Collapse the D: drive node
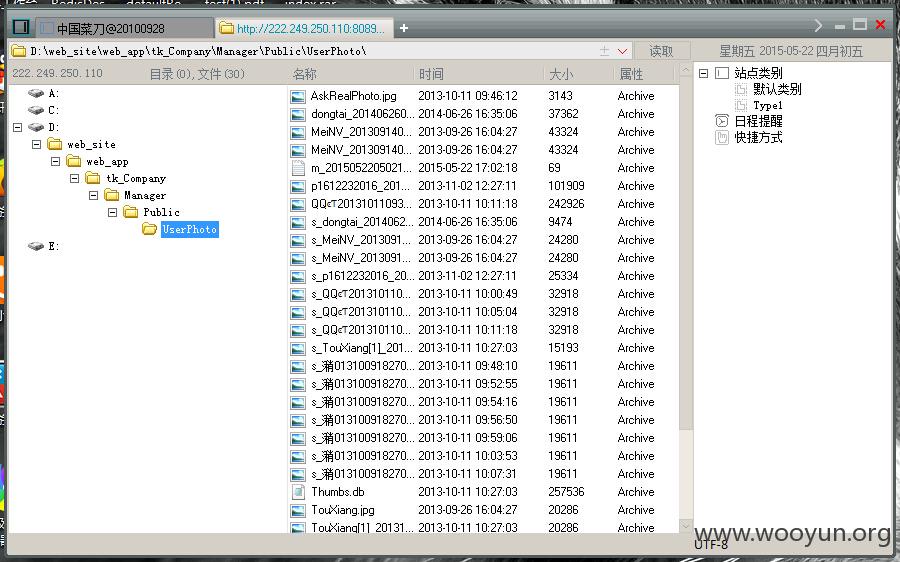This screenshot has height=562, width=900. [x=18, y=127]
